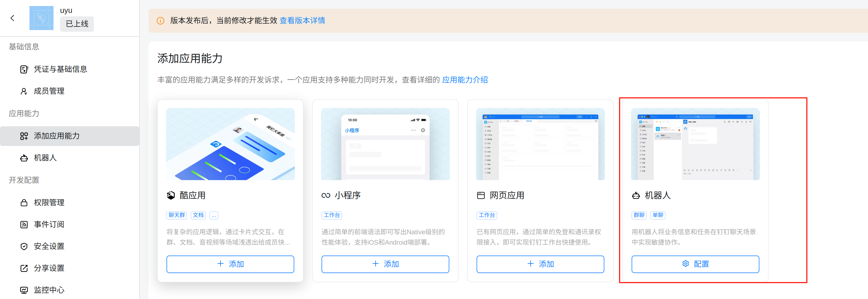Viewport: 868px width, 299px height.
Task: Click the info icon in the banner
Action: (160, 21)
